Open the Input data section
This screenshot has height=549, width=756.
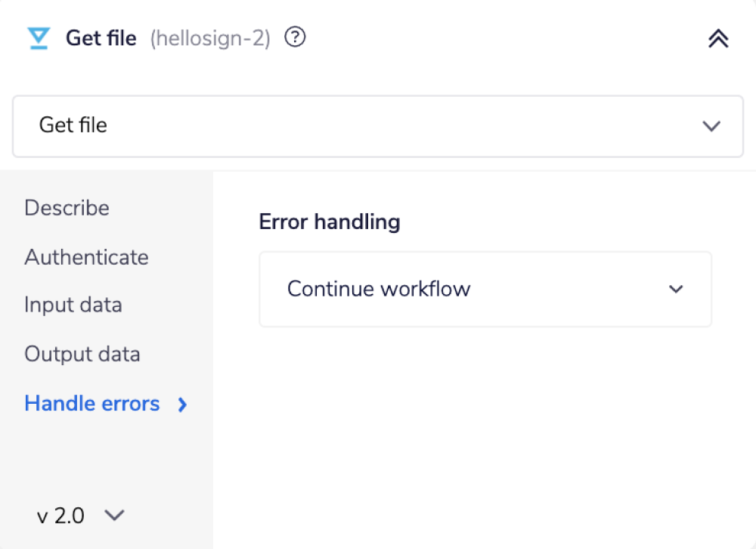click(x=73, y=305)
